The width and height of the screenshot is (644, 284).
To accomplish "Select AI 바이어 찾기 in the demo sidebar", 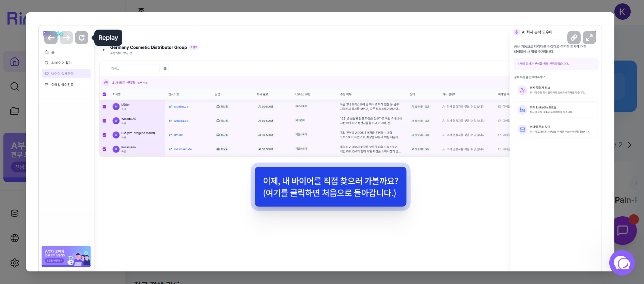I will 66,63.
